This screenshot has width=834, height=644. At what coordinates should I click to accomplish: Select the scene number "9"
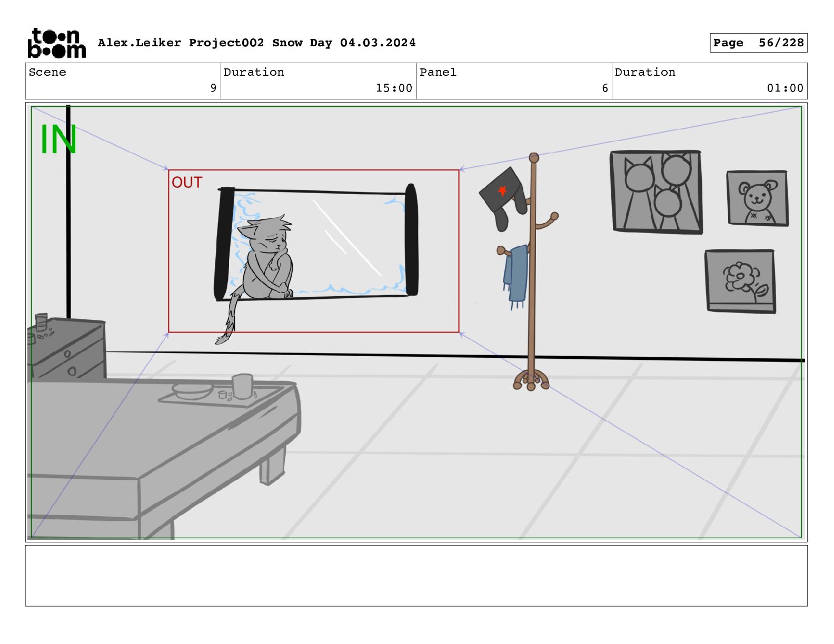click(213, 88)
